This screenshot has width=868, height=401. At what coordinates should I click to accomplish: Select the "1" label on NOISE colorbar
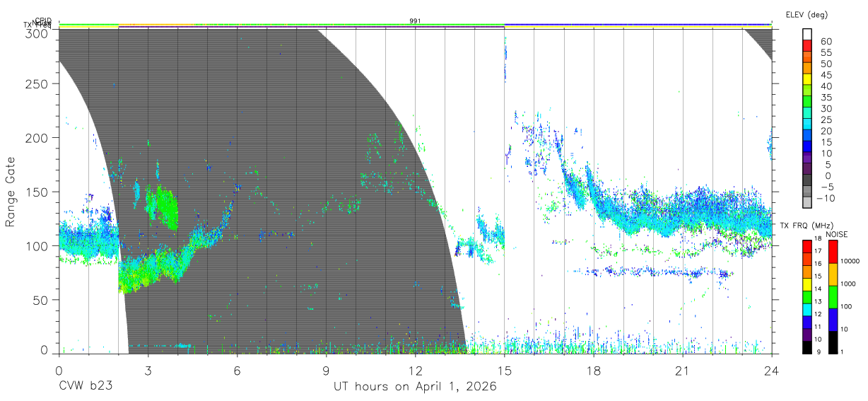tap(842, 351)
